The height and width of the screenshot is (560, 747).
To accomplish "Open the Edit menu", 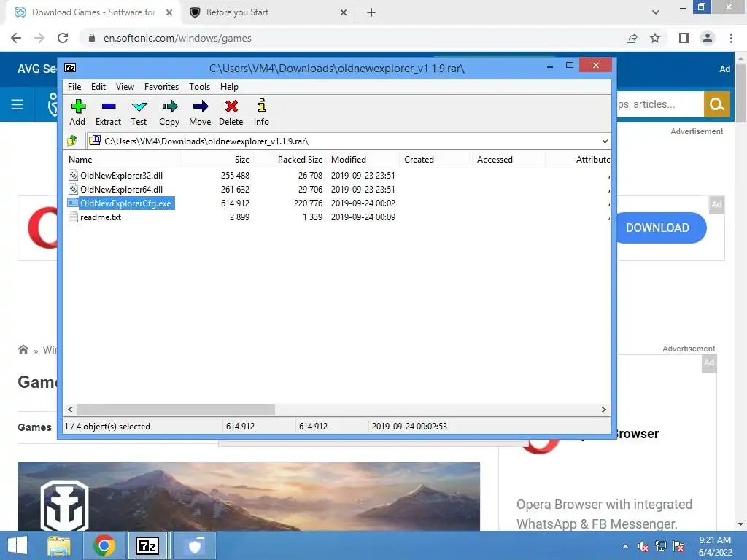I will [98, 87].
